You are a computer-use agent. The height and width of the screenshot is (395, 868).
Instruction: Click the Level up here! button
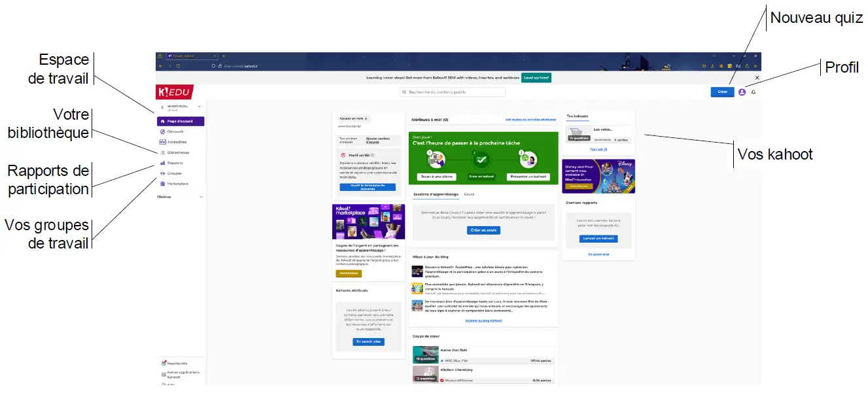point(536,77)
